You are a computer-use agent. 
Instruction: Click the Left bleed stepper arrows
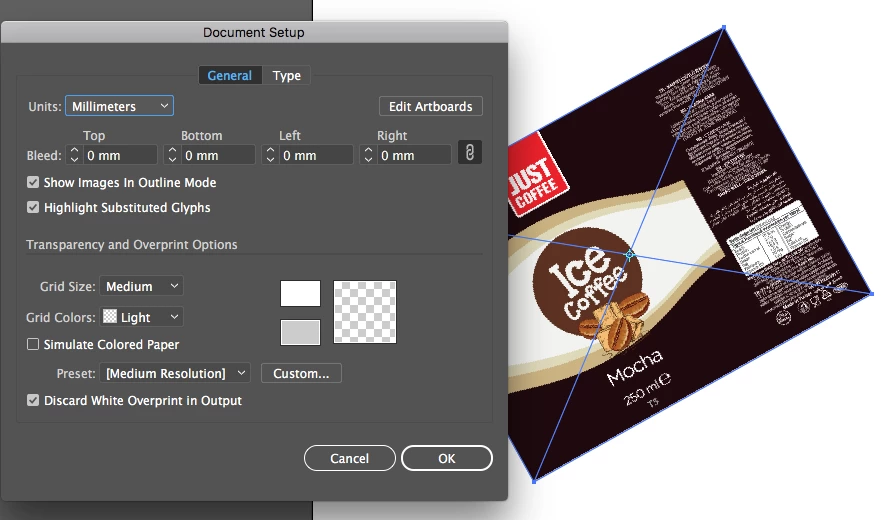(270, 155)
